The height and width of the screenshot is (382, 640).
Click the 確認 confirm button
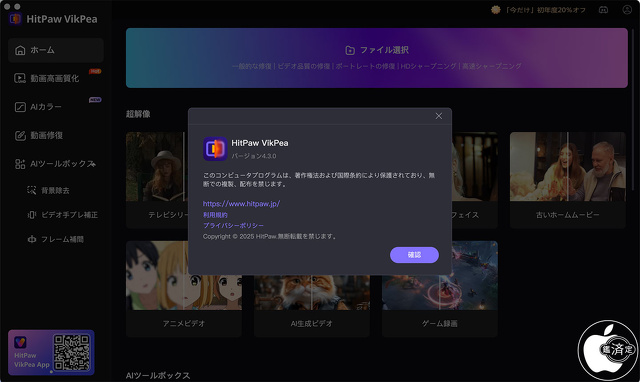click(x=414, y=255)
